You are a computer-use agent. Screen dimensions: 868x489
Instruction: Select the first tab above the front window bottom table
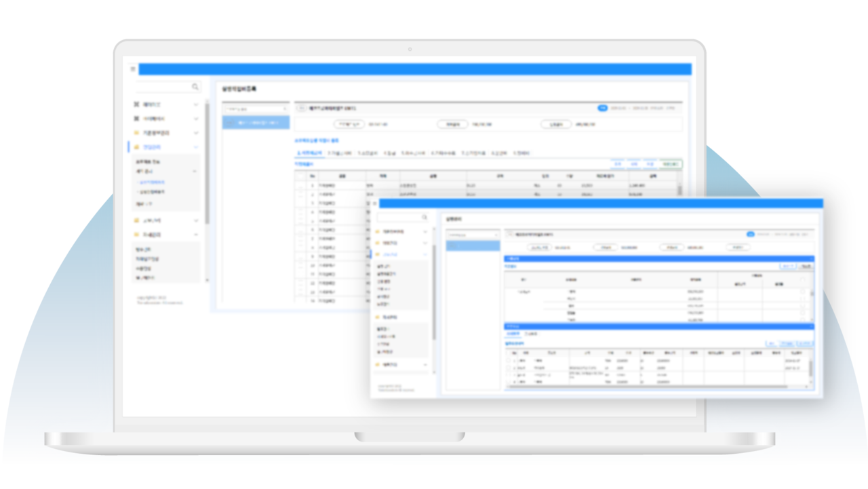(x=513, y=334)
